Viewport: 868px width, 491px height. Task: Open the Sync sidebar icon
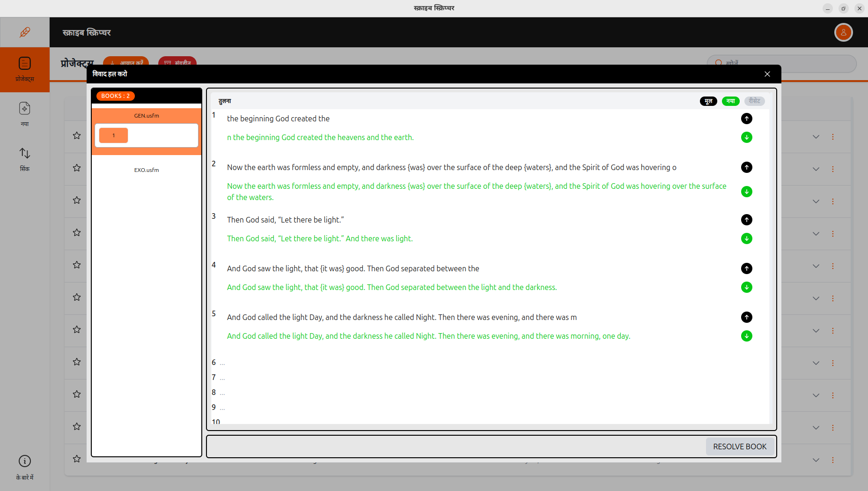pos(25,159)
